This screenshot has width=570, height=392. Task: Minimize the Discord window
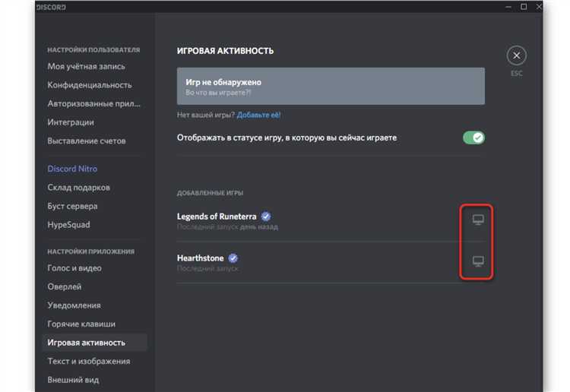point(508,7)
